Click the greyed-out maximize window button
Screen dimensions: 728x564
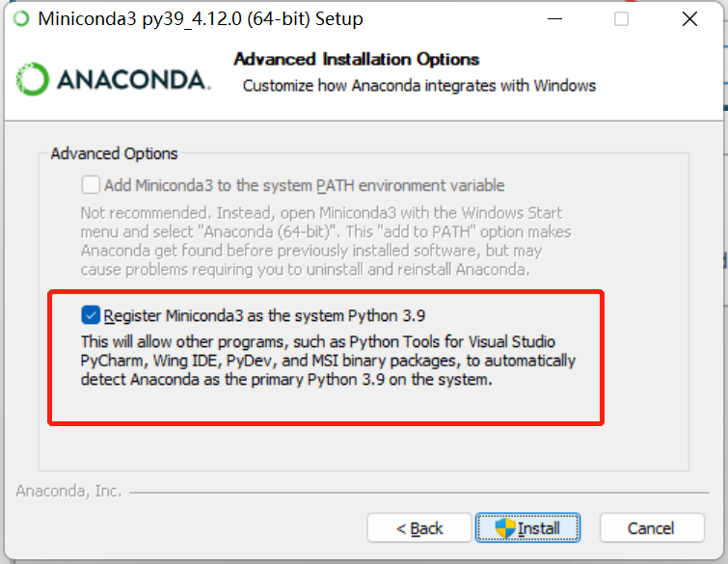(x=622, y=18)
